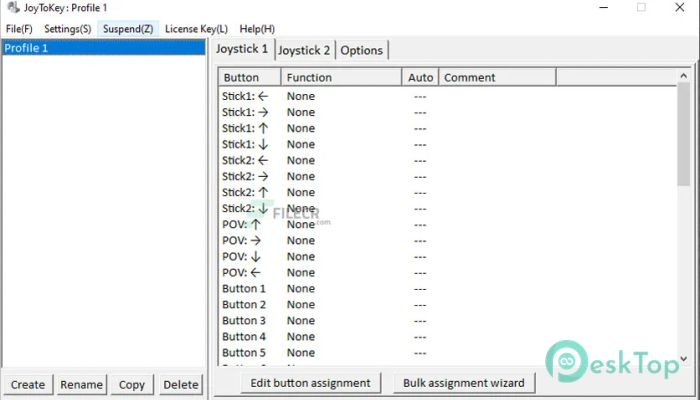Open the File(F) menu
This screenshot has height=400, width=700.
tap(19, 29)
